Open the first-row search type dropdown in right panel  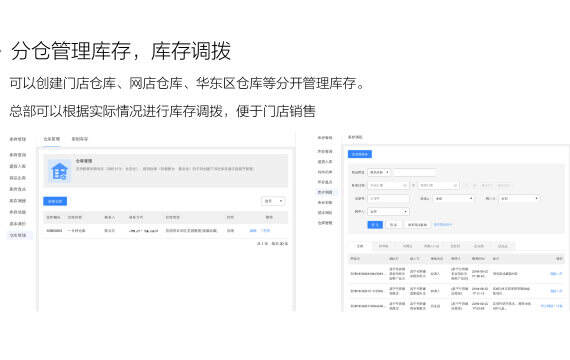coord(379,172)
